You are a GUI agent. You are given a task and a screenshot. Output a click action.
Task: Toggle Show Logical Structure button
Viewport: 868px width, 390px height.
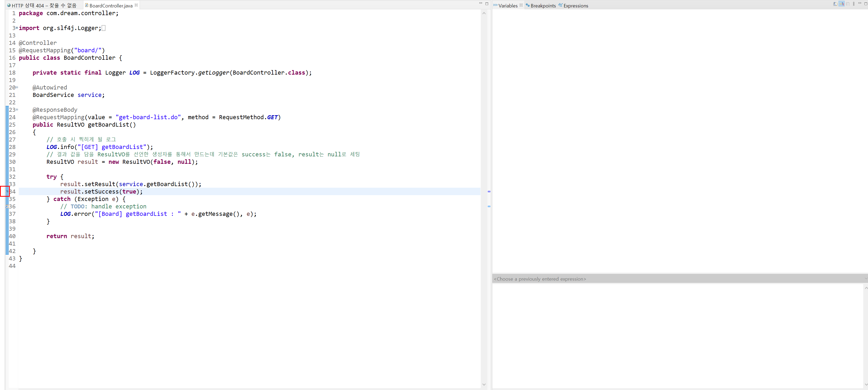pyautogui.click(x=841, y=4)
